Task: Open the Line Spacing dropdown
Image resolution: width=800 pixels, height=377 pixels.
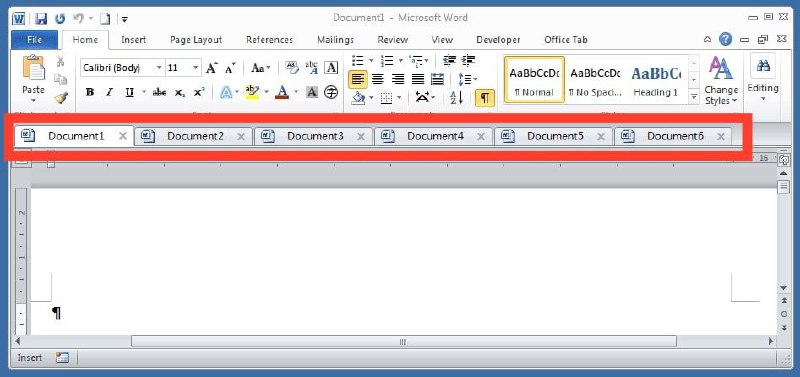Action: (467, 79)
